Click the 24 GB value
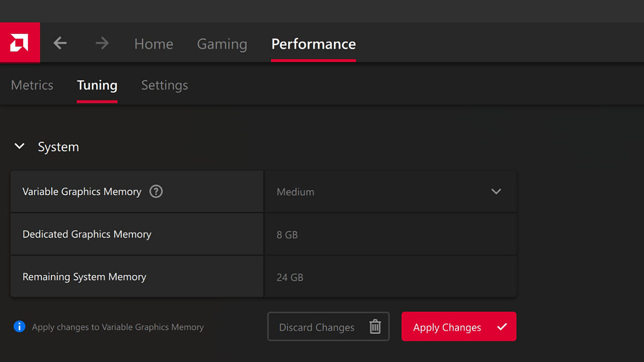Screen dimensions: 644x362 click(x=290, y=278)
